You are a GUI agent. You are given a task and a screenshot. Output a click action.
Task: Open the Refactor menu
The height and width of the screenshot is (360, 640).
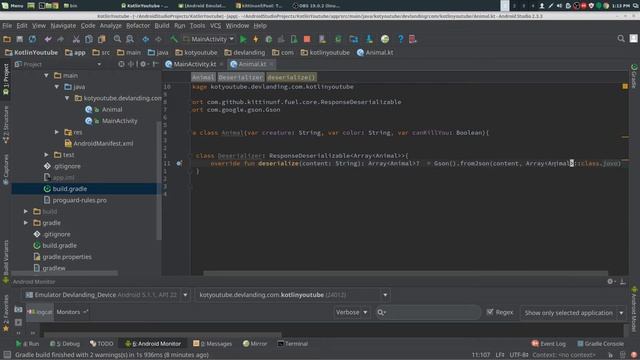(x=138, y=25)
